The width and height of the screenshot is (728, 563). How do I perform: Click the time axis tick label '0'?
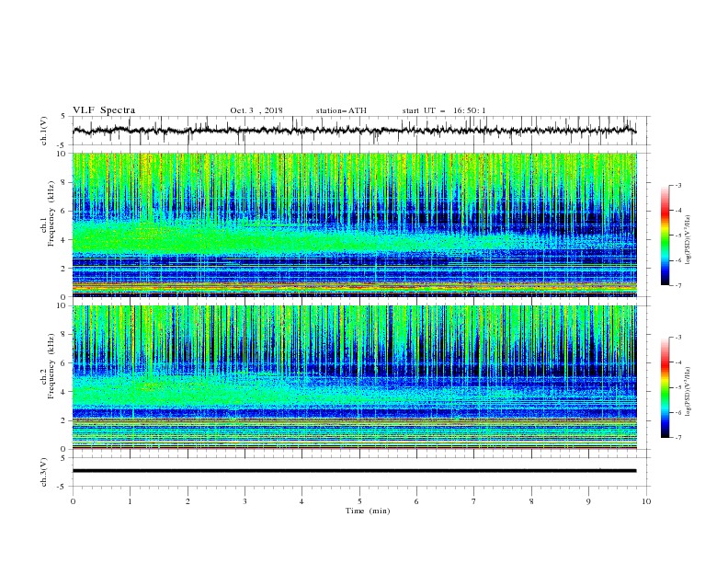[x=73, y=501]
